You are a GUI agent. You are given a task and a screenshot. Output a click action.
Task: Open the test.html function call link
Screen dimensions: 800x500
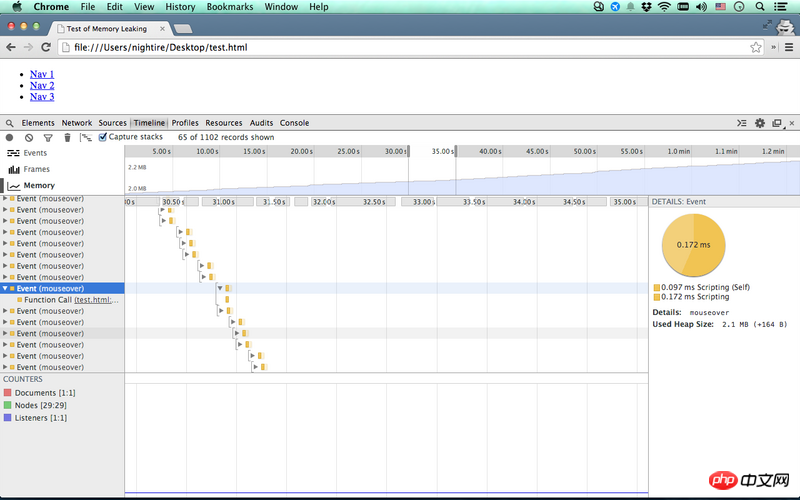pyautogui.click(x=96, y=300)
